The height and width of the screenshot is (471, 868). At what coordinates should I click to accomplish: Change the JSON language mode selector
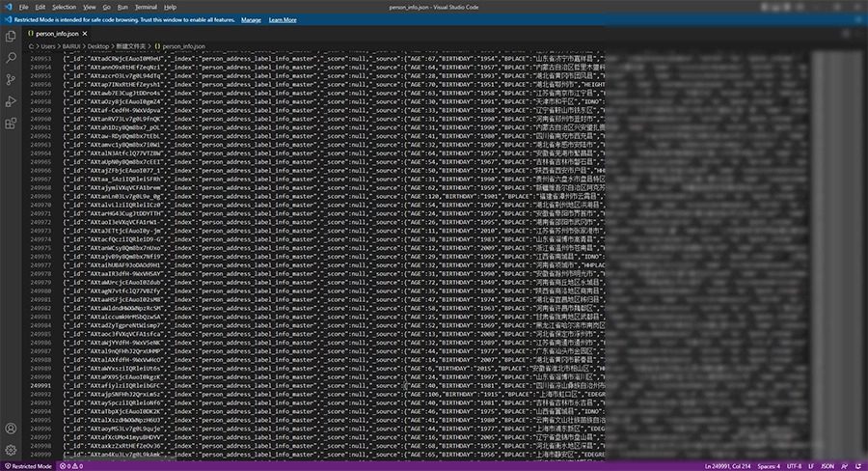pyautogui.click(x=827, y=465)
